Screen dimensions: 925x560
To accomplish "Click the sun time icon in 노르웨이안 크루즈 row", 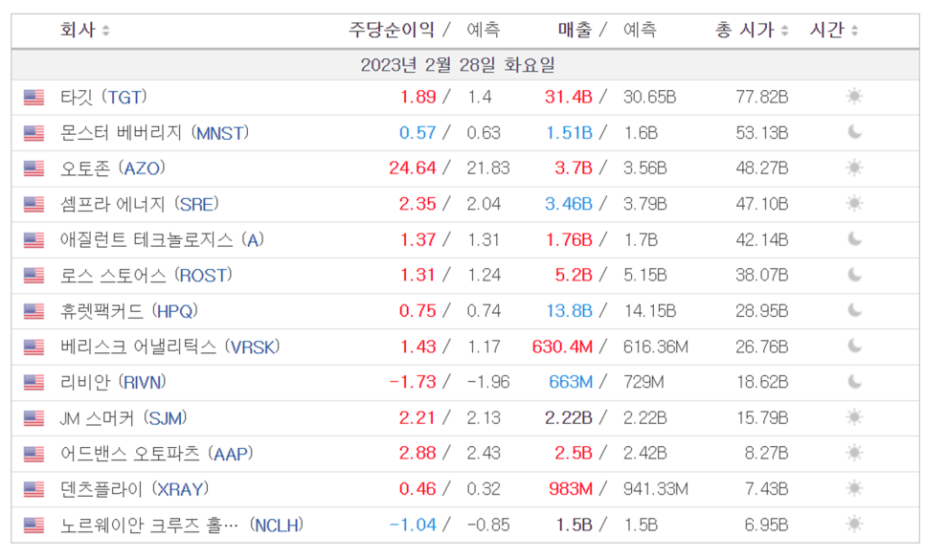I will pyautogui.click(x=854, y=524).
